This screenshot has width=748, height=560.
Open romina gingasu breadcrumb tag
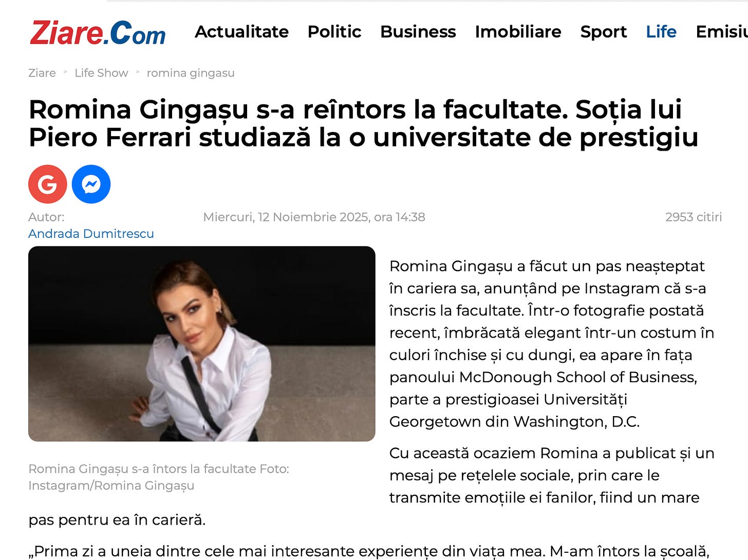pyautogui.click(x=191, y=73)
